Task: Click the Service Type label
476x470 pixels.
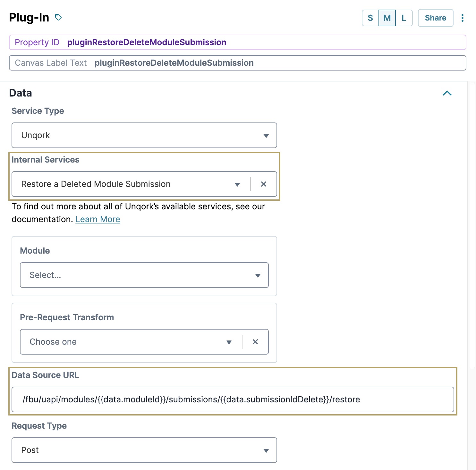Action: 38,111
